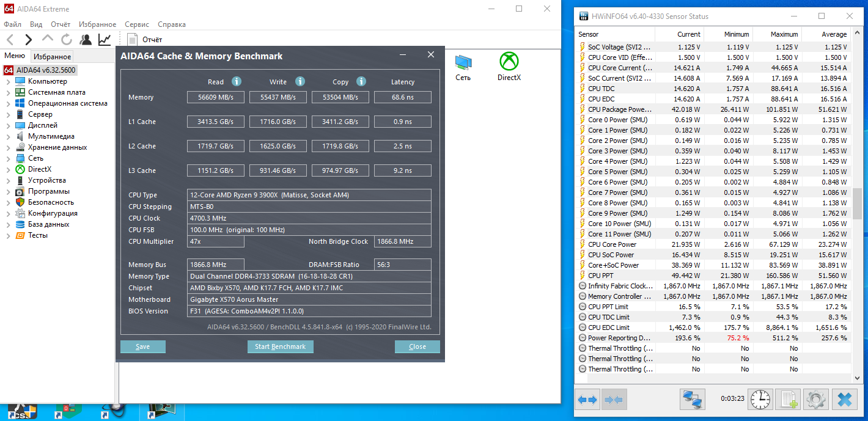Click the Infinity Fabric Clock row icon

(583, 286)
